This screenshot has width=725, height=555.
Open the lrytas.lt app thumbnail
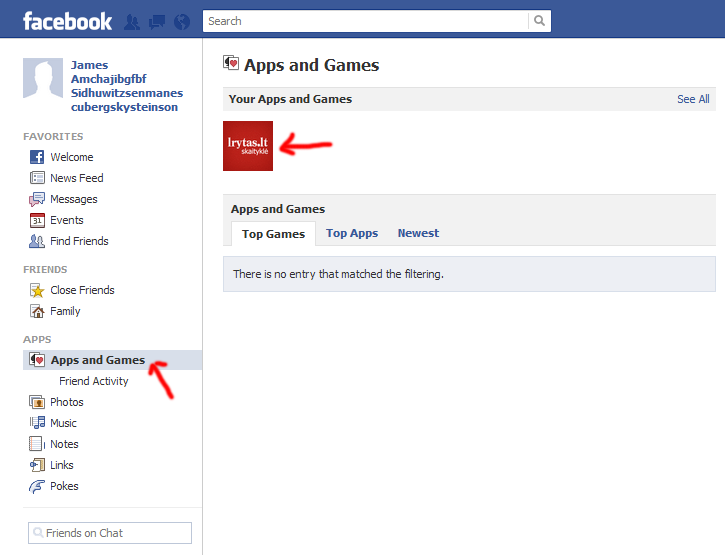(248, 146)
